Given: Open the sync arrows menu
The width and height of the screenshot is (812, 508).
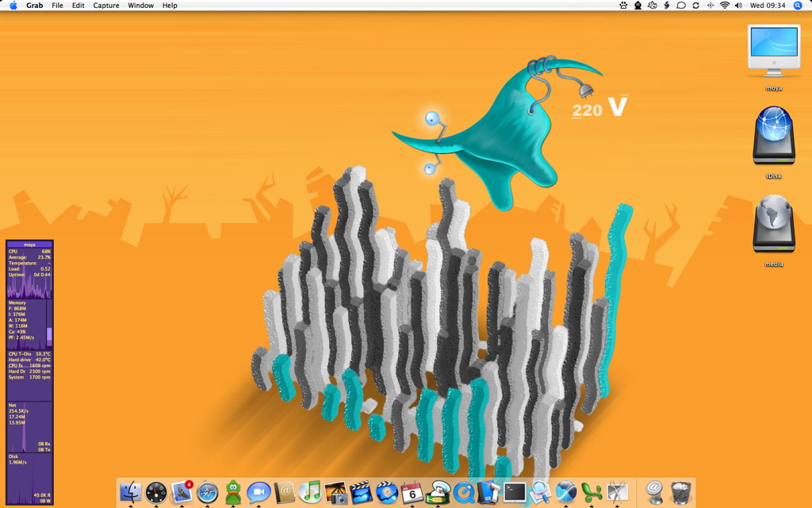Looking at the screenshot, I should (x=696, y=6).
